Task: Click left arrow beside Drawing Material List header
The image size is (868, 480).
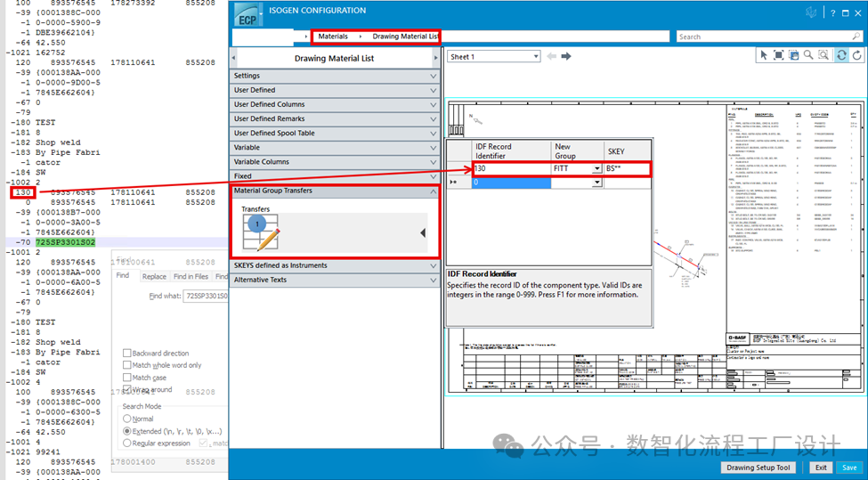Action: click(233, 58)
